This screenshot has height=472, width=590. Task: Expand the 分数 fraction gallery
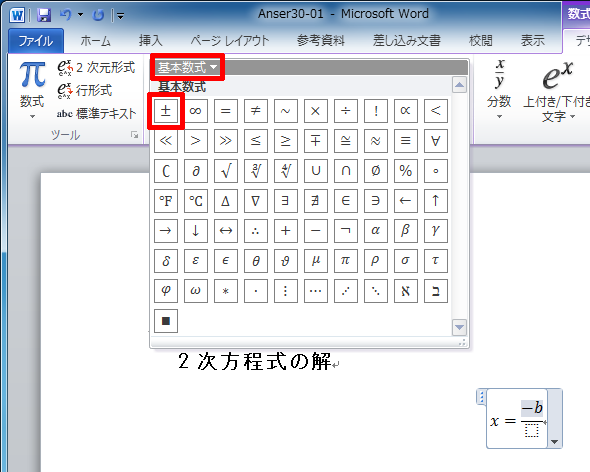click(499, 89)
